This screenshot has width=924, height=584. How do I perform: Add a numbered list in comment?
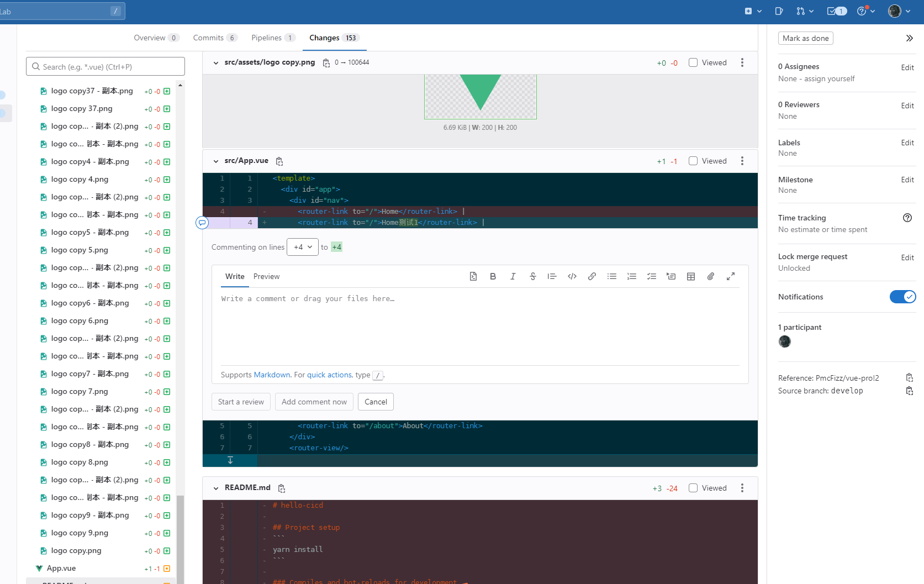(632, 276)
